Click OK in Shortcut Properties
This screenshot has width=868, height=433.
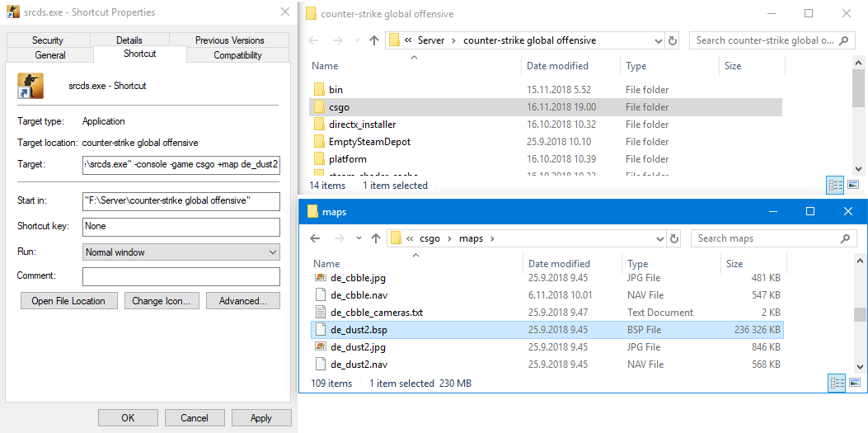[x=128, y=418]
